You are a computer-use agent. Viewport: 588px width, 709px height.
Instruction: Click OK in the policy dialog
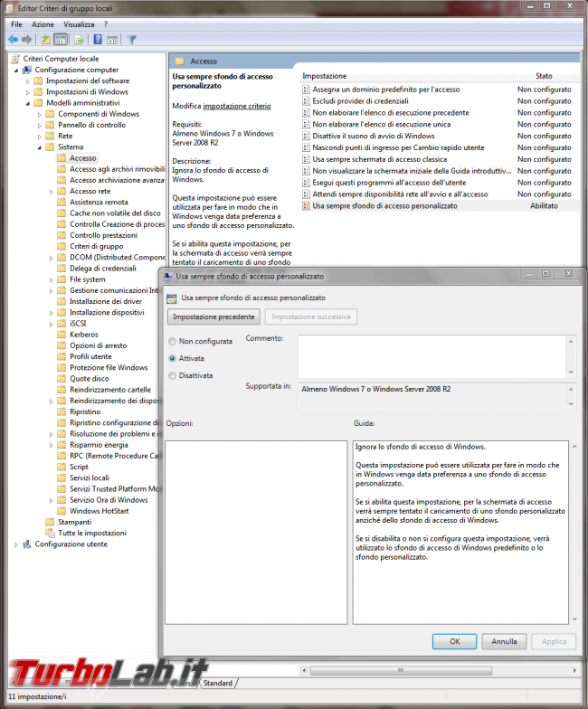pos(454,641)
